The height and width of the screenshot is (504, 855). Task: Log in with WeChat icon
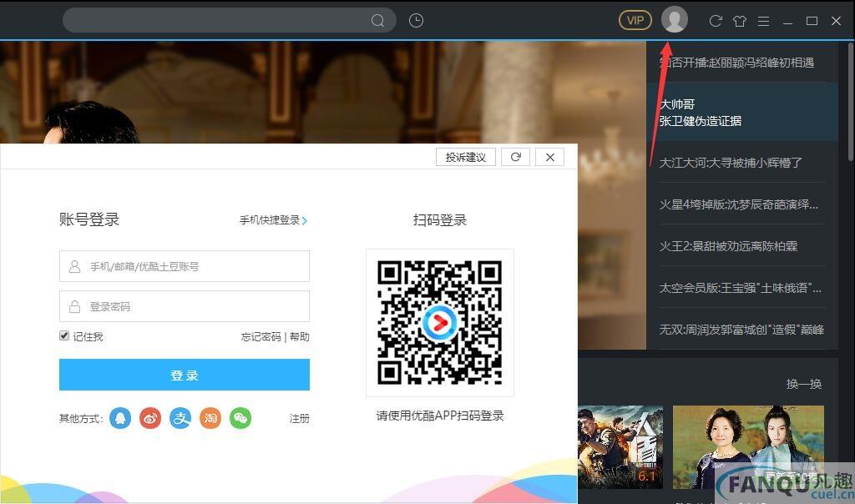(240, 418)
